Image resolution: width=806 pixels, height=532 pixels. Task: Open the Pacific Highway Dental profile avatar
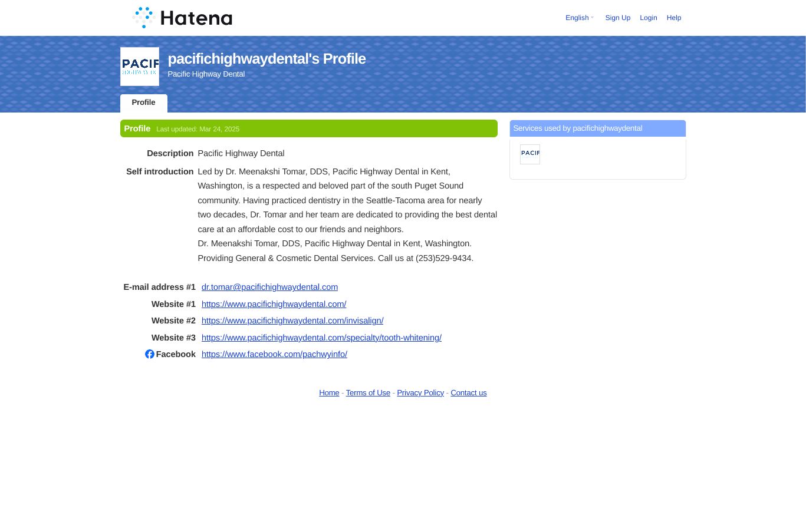(140, 67)
